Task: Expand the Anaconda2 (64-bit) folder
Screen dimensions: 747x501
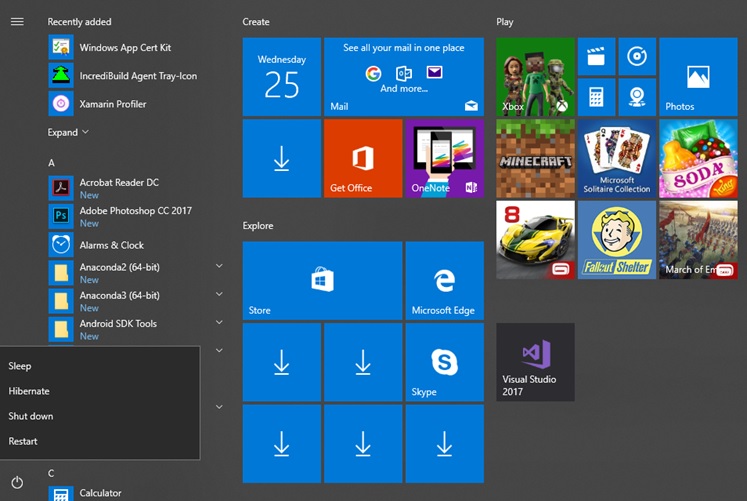Action: pos(218,266)
